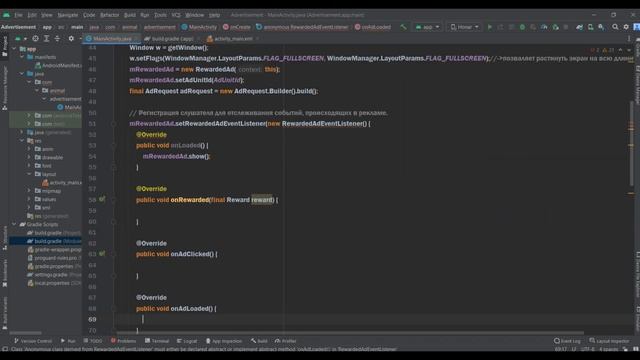Click override gutter icon beside onRewarded line
640x360 pixels.
(x=102, y=199)
